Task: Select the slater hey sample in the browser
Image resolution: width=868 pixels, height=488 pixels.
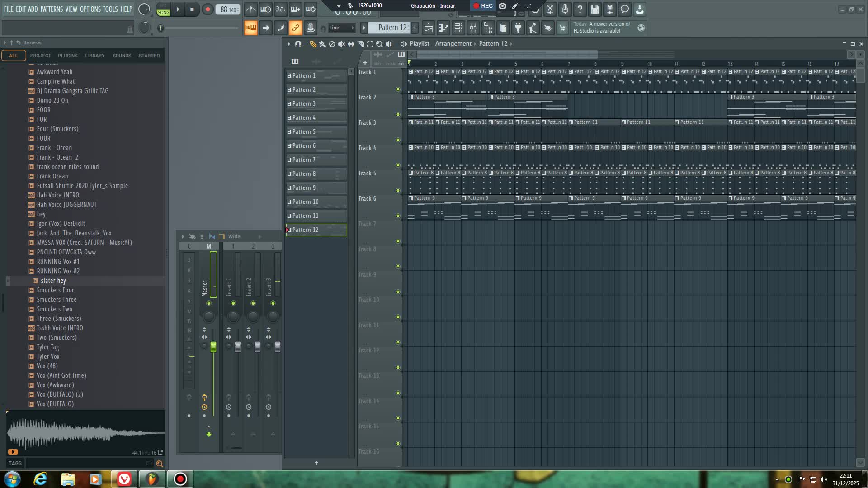Action: 53,280
